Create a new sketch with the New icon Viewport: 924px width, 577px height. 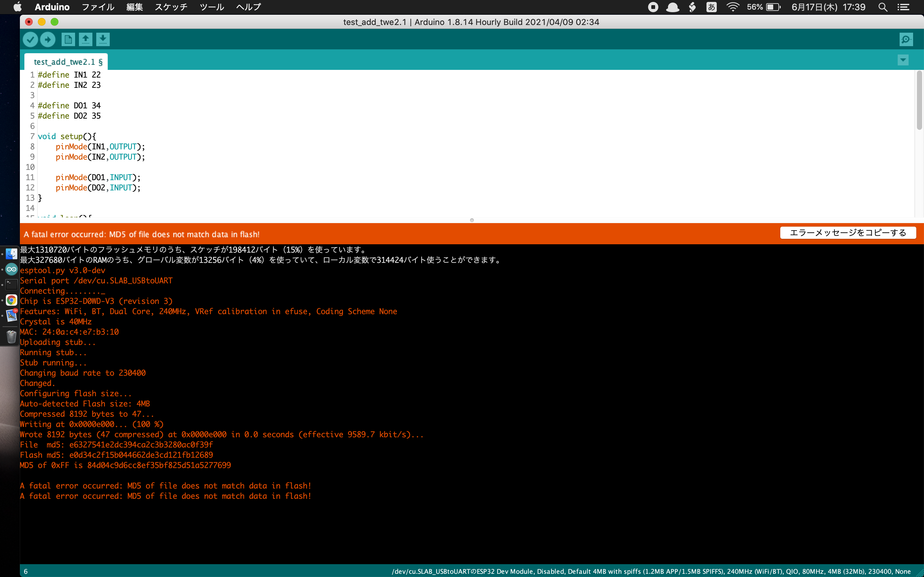68,39
